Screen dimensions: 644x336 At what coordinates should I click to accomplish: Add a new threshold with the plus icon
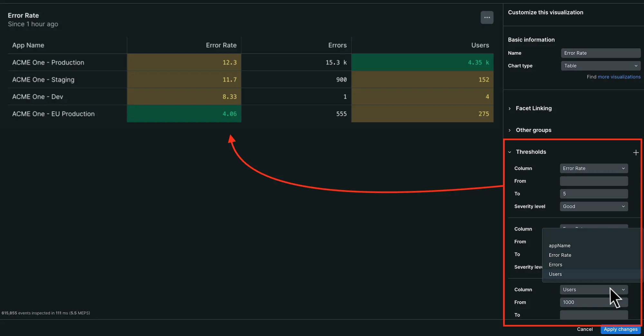pyautogui.click(x=636, y=152)
